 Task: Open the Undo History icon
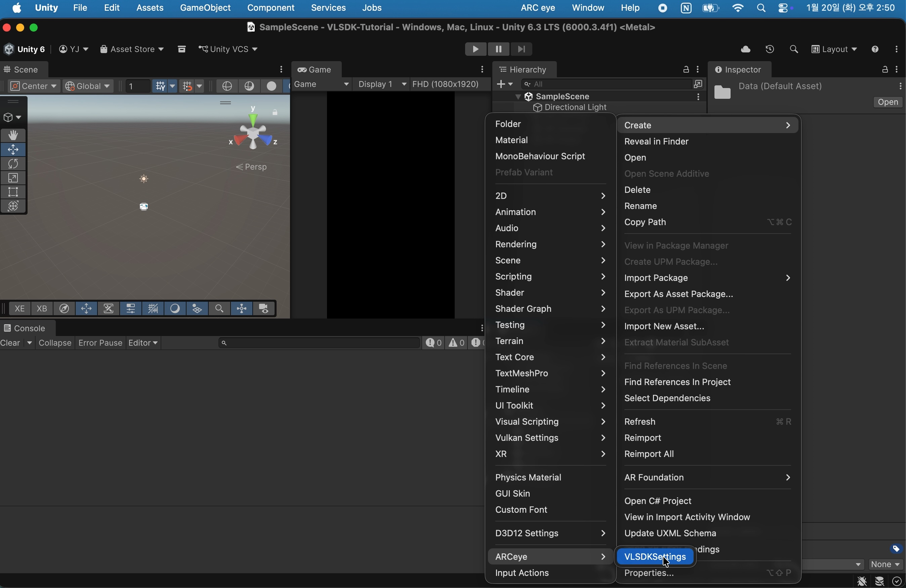(x=770, y=49)
